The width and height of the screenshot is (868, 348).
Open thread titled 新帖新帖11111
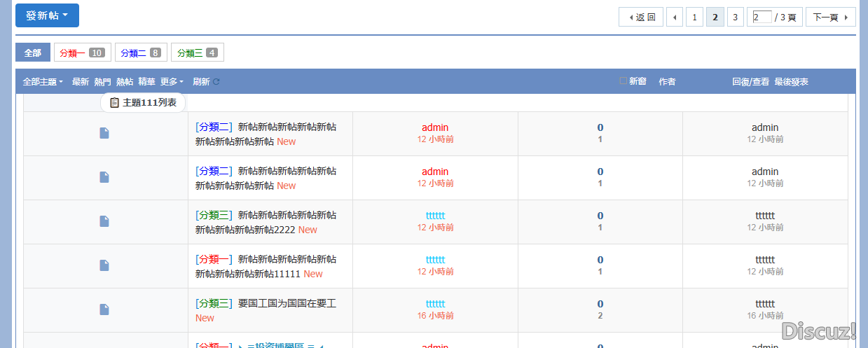267,267
